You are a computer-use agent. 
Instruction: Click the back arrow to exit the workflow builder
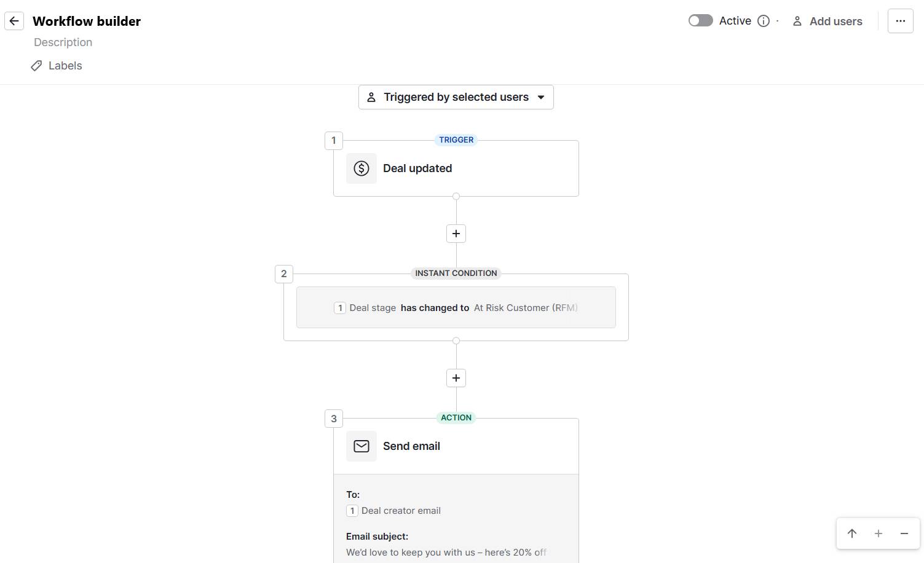coord(14,20)
